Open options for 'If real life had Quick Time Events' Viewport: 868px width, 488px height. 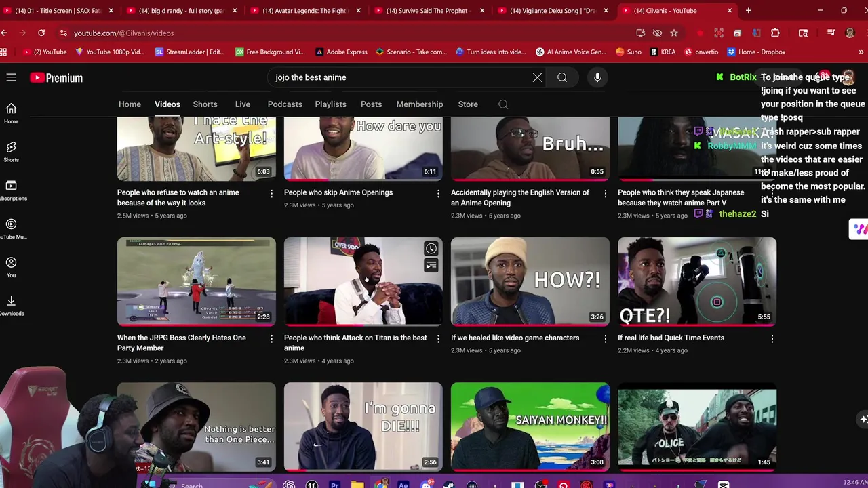pyautogui.click(x=772, y=339)
